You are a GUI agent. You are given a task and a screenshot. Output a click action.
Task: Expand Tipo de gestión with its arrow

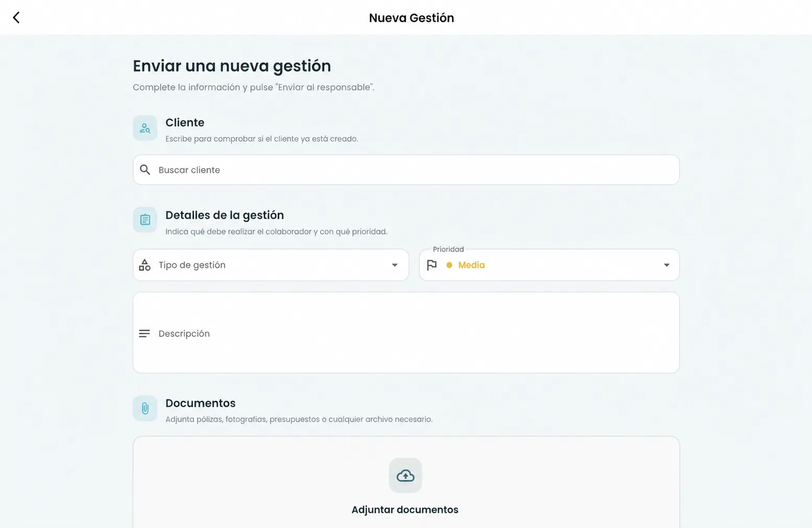(395, 265)
